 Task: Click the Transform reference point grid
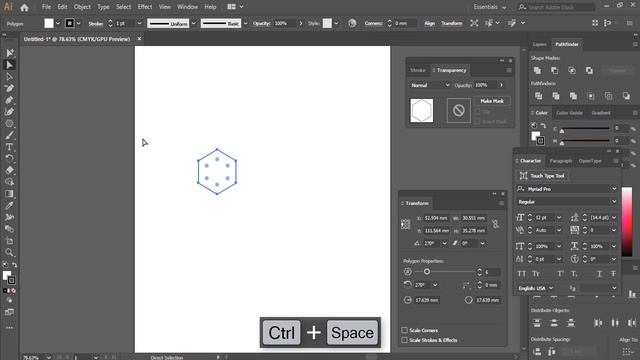405,224
